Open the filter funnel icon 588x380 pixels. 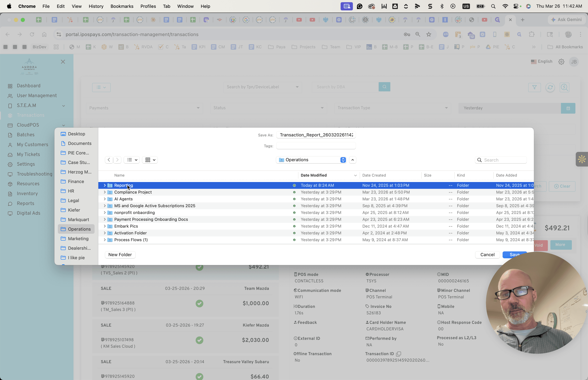[x=534, y=87]
